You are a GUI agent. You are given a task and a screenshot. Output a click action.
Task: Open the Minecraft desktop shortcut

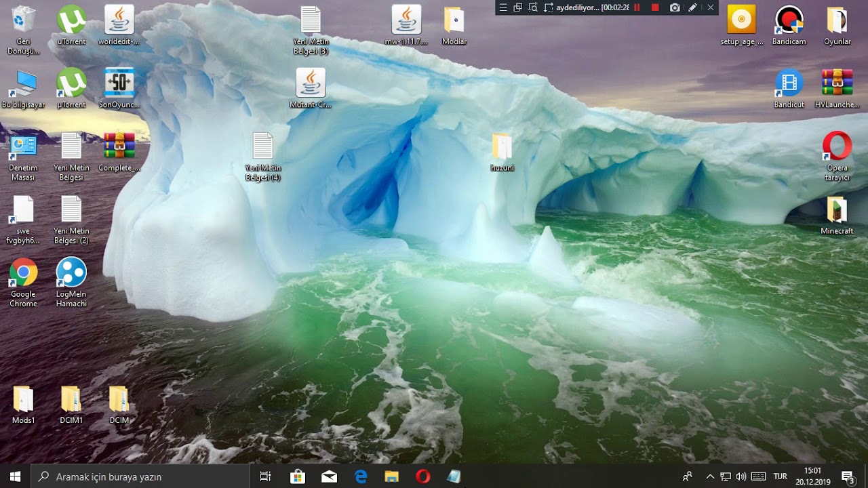[x=837, y=210]
